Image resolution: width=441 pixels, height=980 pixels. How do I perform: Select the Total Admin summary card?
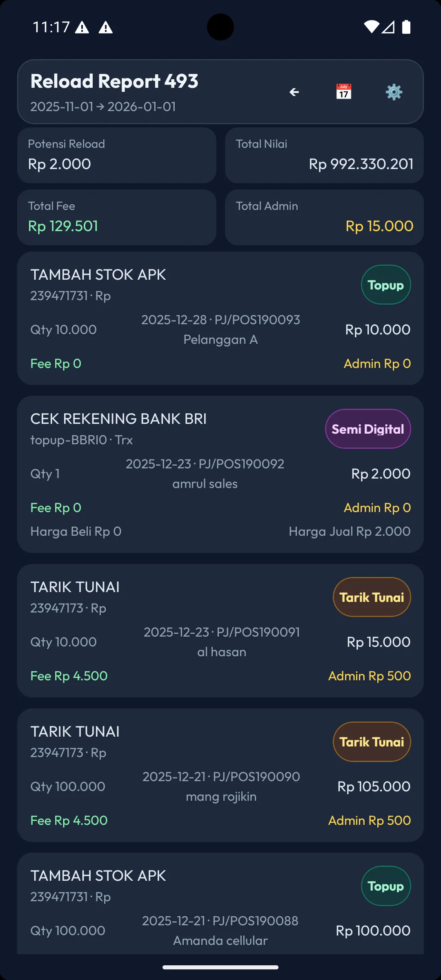click(x=324, y=217)
